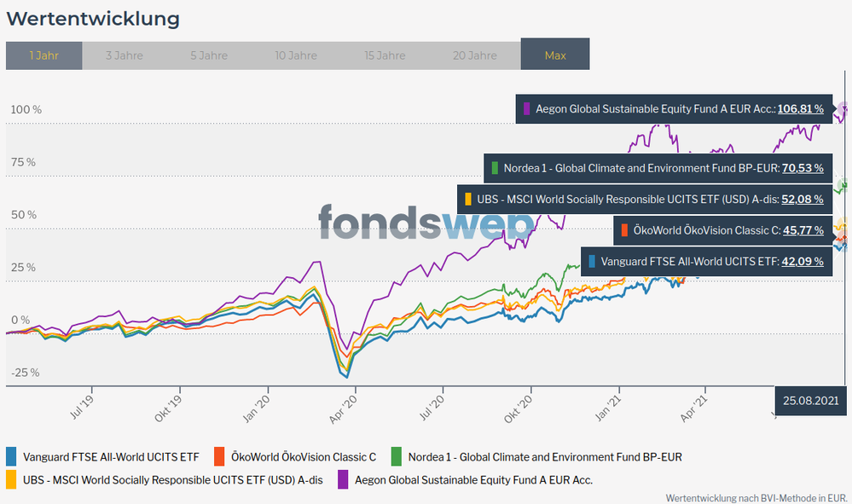Choose the 5 Jahre range tab
The width and height of the screenshot is (852, 504).
click(x=209, y=55)
